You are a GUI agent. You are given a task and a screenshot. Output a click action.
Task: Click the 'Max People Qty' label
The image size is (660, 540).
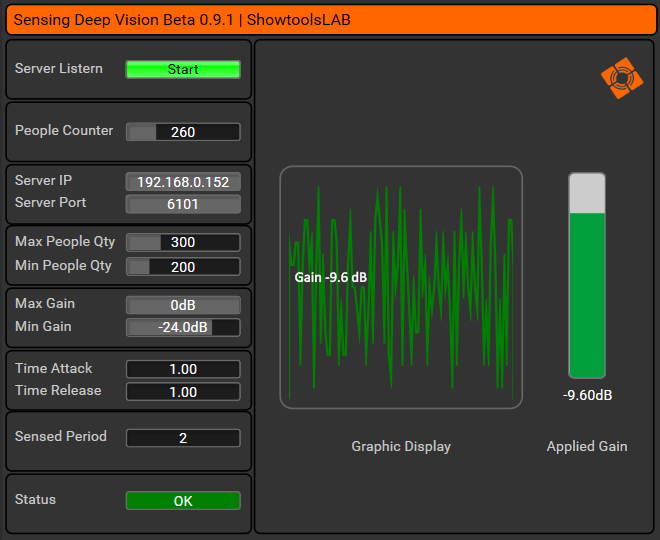(65, 242)
